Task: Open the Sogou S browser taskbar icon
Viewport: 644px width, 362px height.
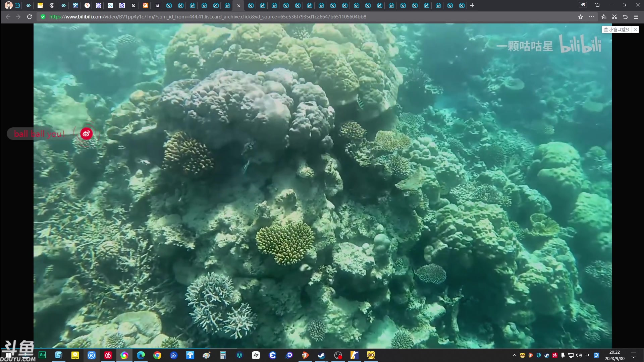Action: 58,355
